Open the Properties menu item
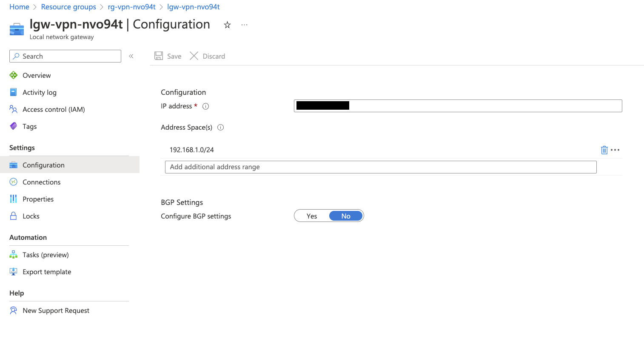644x338 pixels. coord(38,199)
